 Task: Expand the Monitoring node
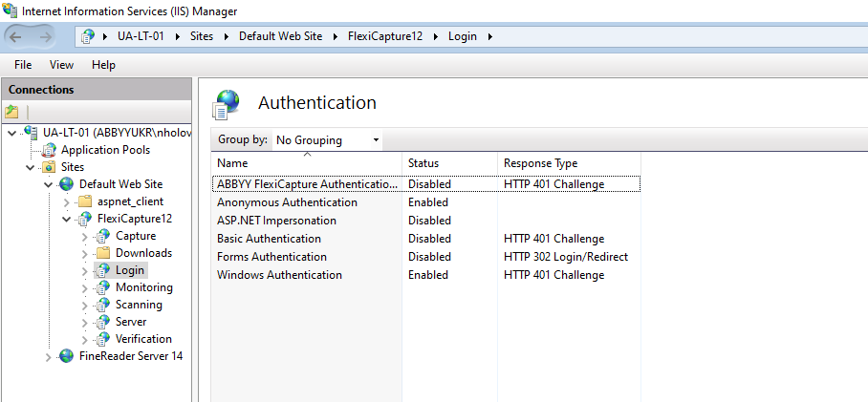(x=85, y=288)
